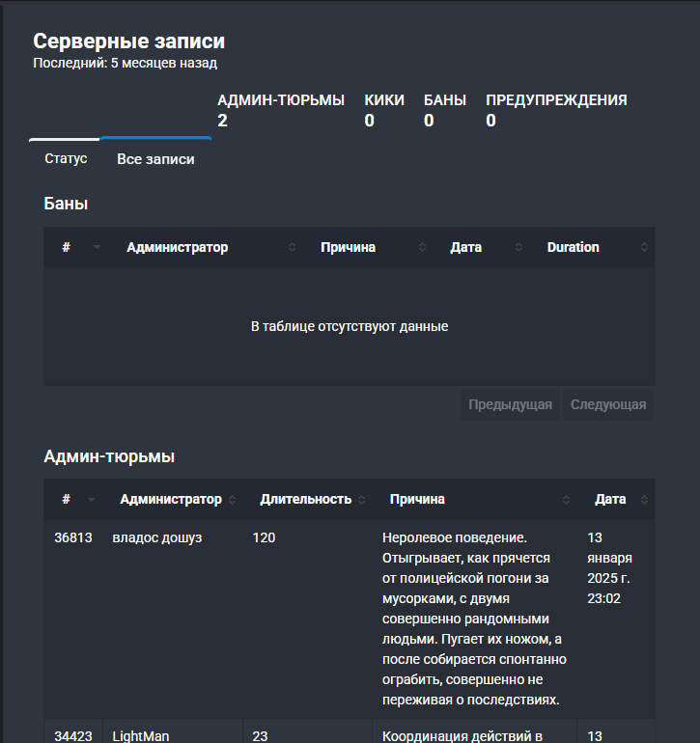Click Duration sort icon in Баны table

(x=644, y=247)
